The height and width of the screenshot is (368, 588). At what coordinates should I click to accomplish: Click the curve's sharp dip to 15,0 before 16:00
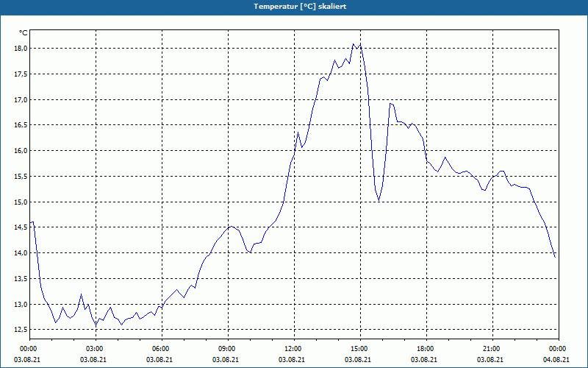[379, 200]
